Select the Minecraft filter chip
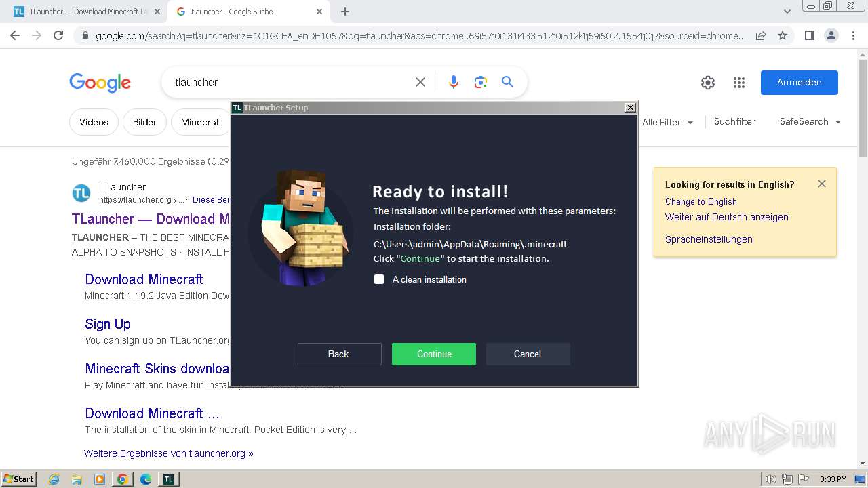 coord(201,122)
